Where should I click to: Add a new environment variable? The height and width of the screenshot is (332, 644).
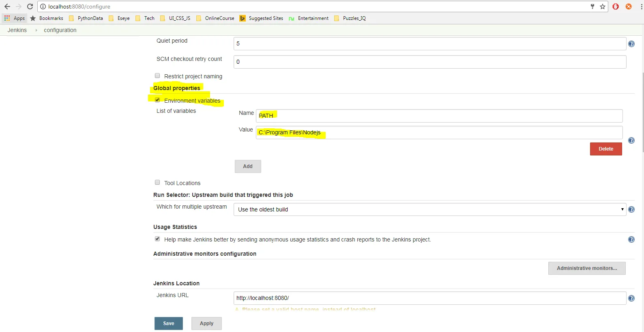click(x=248, y=166)
